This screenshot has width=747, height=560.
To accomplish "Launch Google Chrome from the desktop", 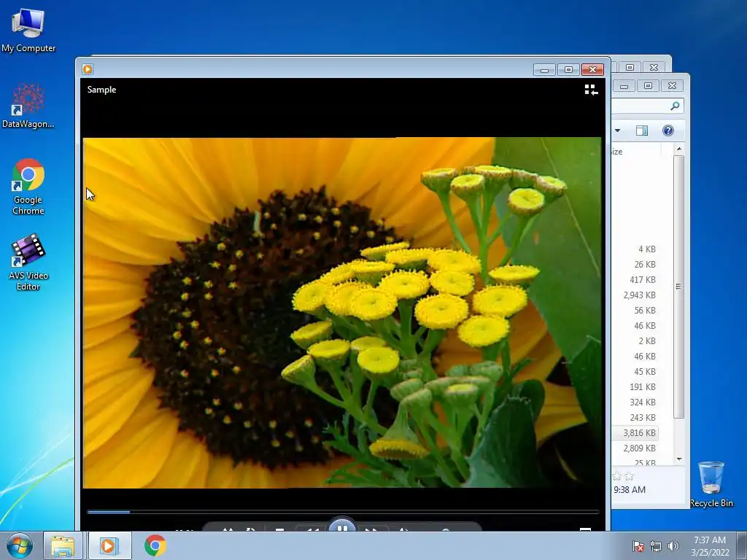I will [28, 187].
